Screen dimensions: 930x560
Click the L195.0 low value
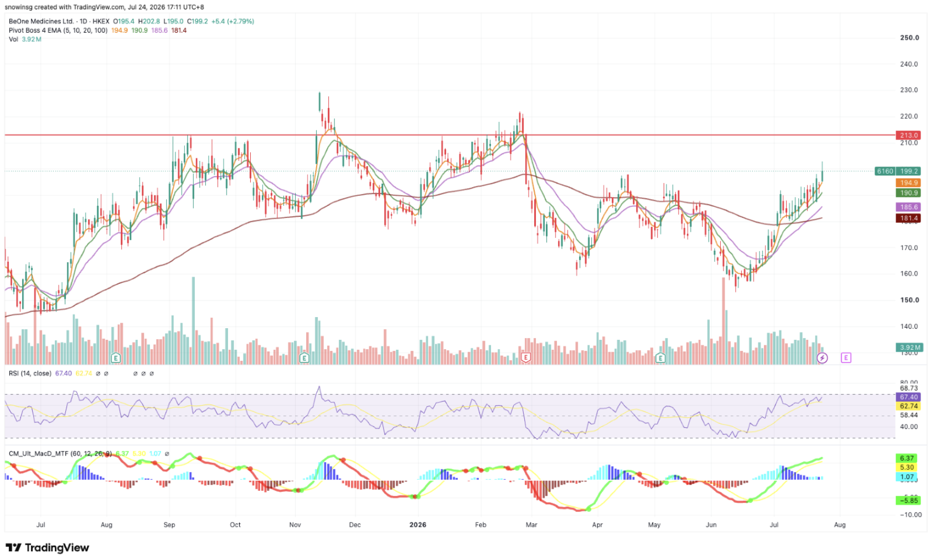click(173, 22)
